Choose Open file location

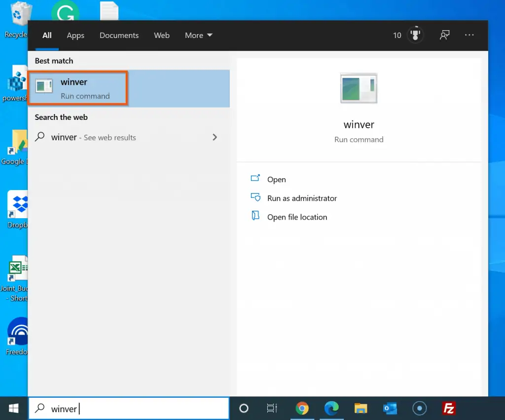tap(297, 217)
